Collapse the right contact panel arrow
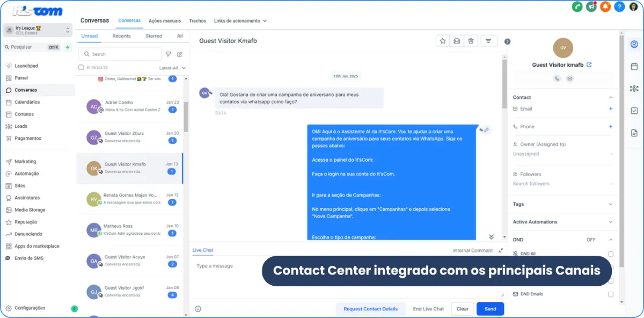 point(507,41)
